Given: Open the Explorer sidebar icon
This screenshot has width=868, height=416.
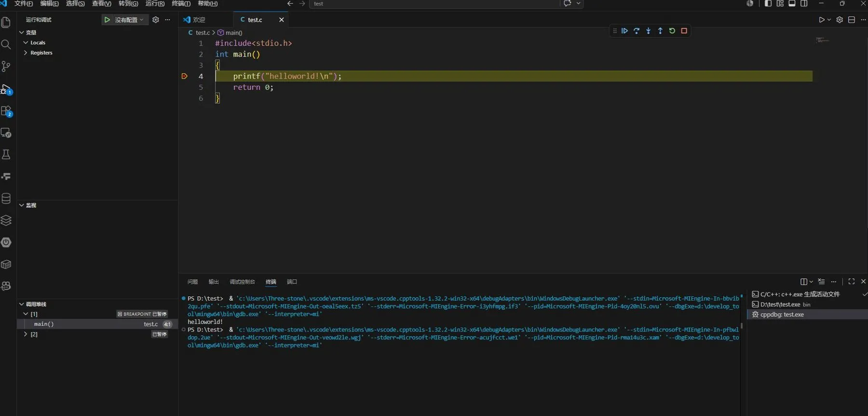Looking at the screenshot, I should click(x=6, y=22).
